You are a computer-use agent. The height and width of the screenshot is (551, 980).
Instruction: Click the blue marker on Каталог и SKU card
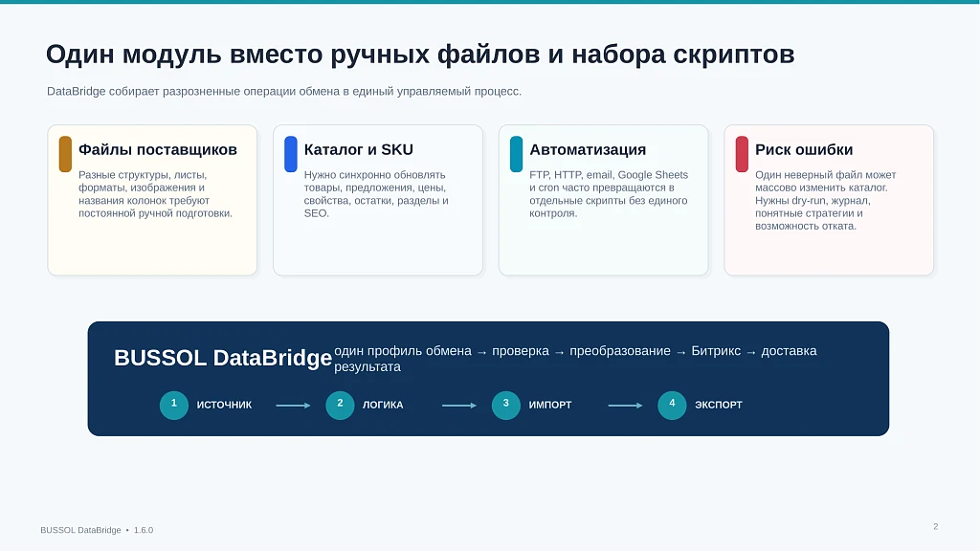coord(291,154)
